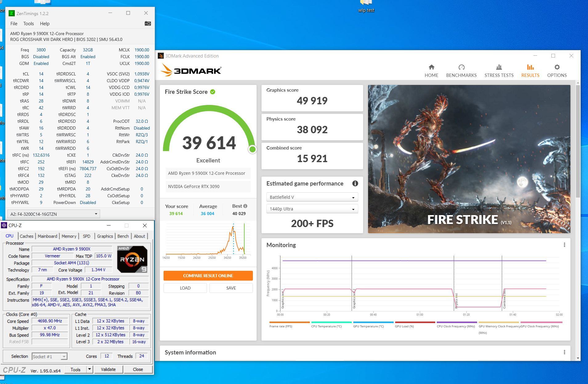Image resolution: width=588 pixels, height=384 pixels.
Task: Click the Average score 36 004
Action: tap(207, 214)
